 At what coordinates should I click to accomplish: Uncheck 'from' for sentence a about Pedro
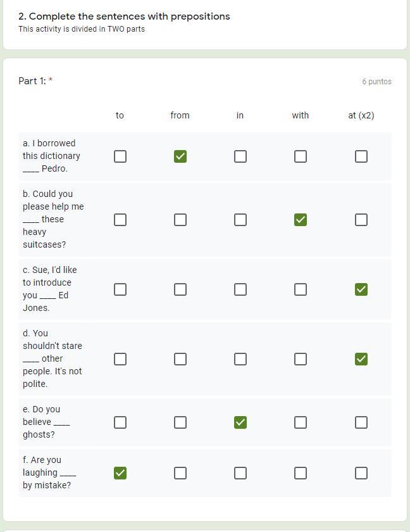pos(180,156)
